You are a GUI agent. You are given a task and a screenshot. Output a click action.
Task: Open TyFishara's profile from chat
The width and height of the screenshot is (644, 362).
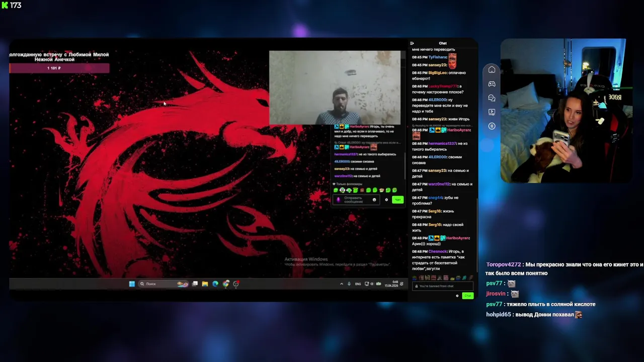point(437,57)
